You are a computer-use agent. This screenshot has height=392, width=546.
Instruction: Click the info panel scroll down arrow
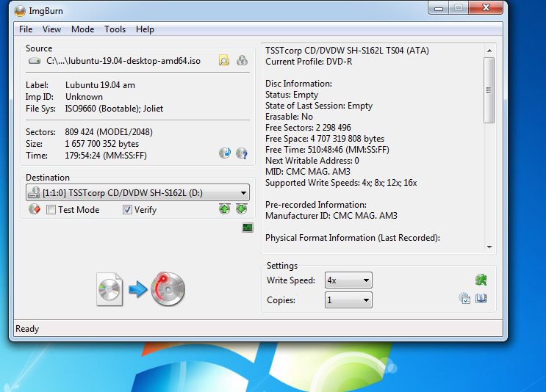point(489,247)
